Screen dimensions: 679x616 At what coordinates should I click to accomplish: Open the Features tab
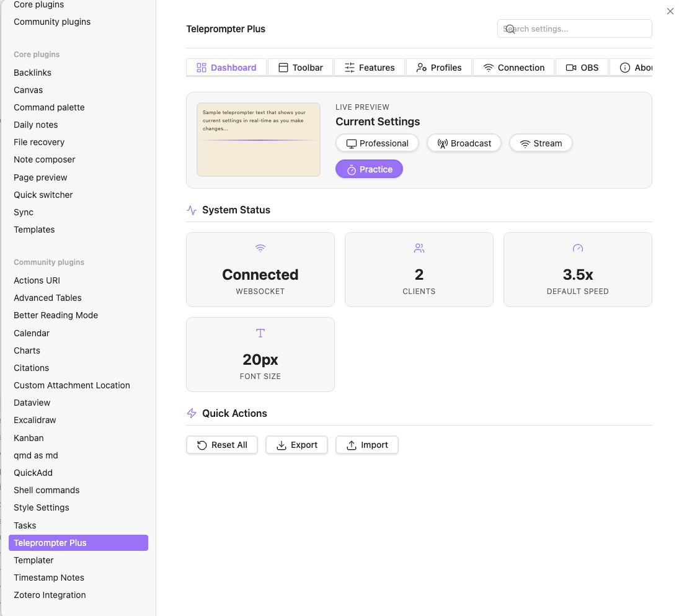[x=370, y=68]
